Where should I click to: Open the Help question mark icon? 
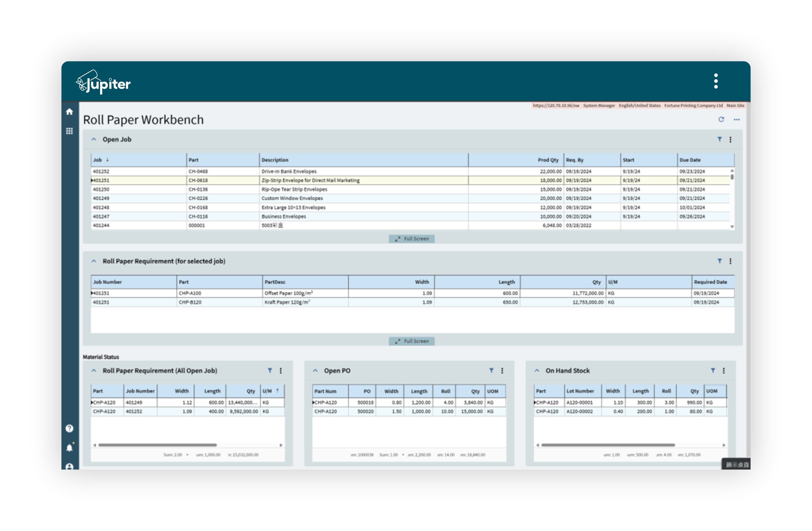(x=69, y=428)
